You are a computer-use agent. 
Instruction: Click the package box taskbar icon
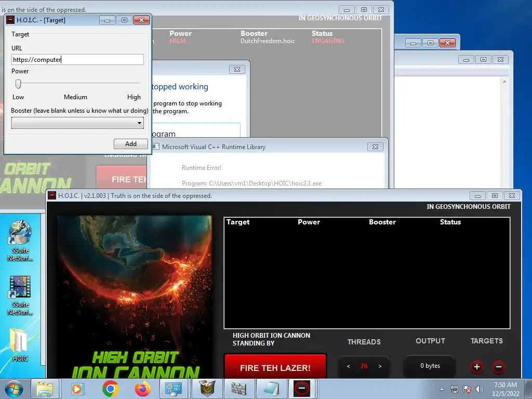[207, 389]
